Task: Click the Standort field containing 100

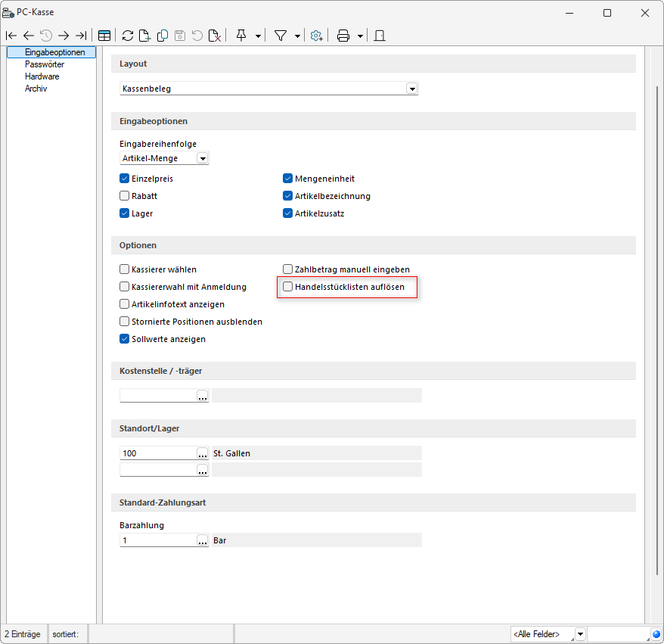Action: coord(157,453)
